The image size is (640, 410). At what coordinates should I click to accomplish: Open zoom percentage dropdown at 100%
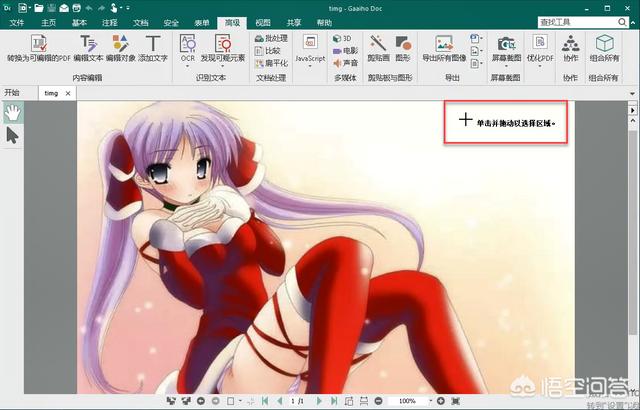(430, 401)
